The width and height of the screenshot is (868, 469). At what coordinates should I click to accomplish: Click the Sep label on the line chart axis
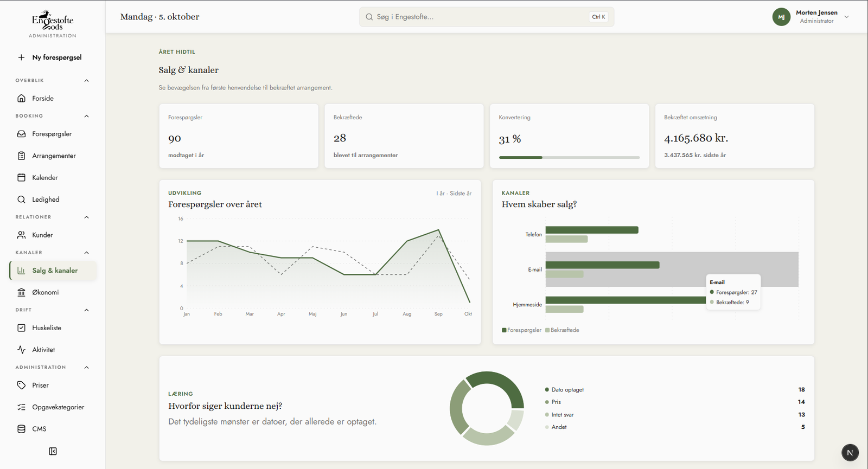click(x=438, y=314)
